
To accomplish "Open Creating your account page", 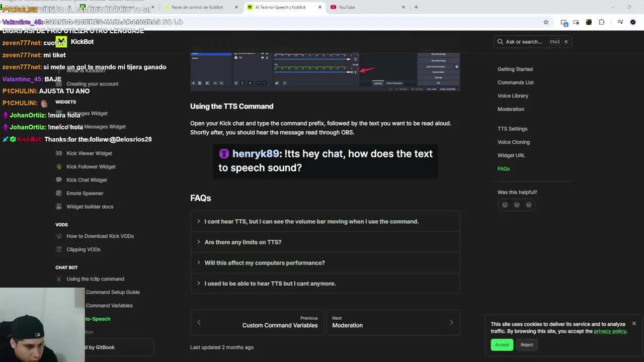I will point(93,84).
